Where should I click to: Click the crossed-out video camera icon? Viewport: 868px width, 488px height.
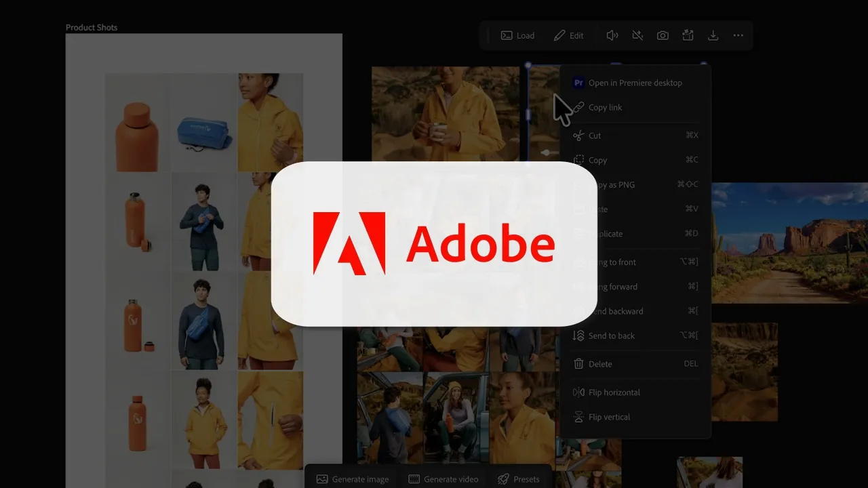[x=637, y=35]
